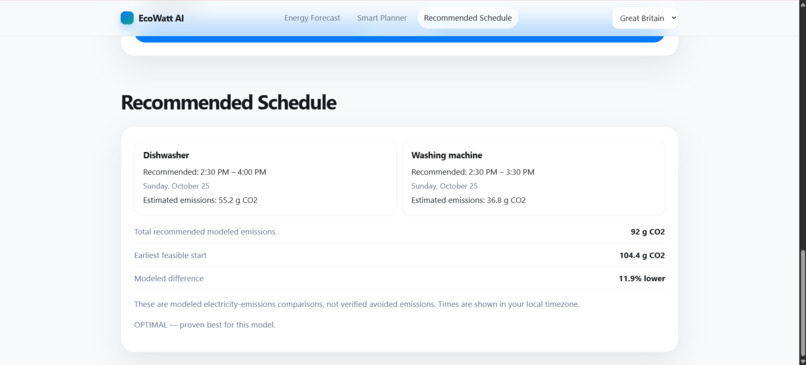This screenshot has height=365, width=806.
Task: Click Estimated emissions: 36.8 g CO2
Action: point(468,200)
